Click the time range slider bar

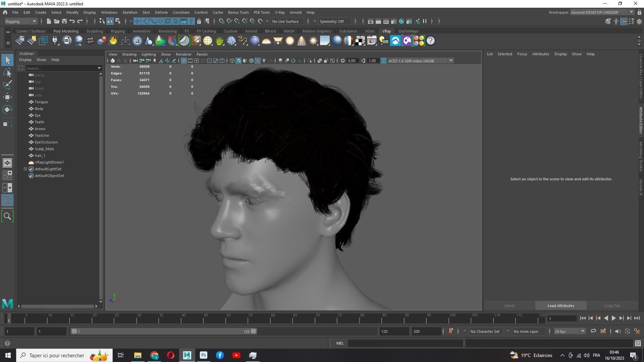coord(164,331)
